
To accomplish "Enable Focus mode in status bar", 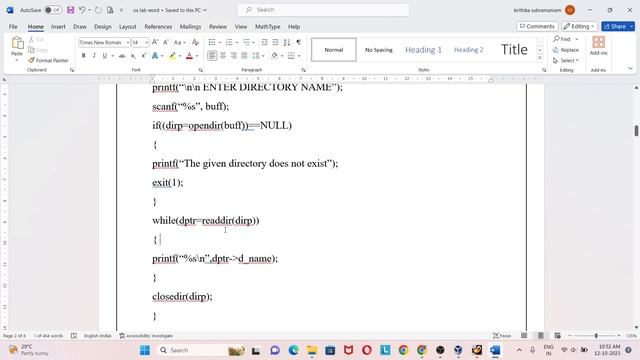I will pyautogui.click(x=502, y=336).
